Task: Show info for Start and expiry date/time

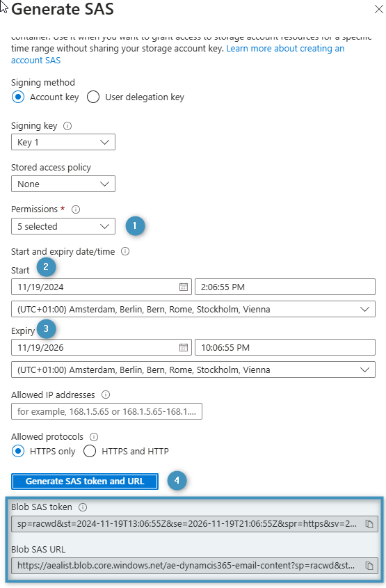Action: click(x=125, y=251)
